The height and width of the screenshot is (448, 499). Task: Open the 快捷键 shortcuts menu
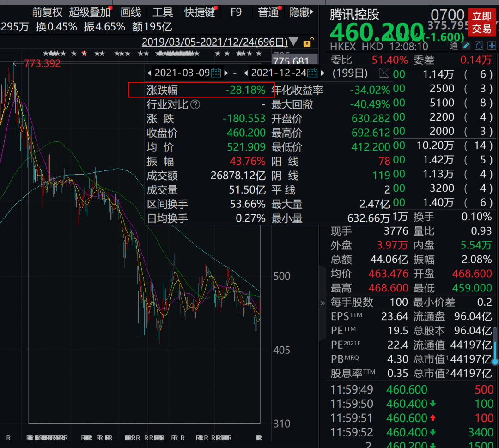pyautogui.click(x=200, y=12)
